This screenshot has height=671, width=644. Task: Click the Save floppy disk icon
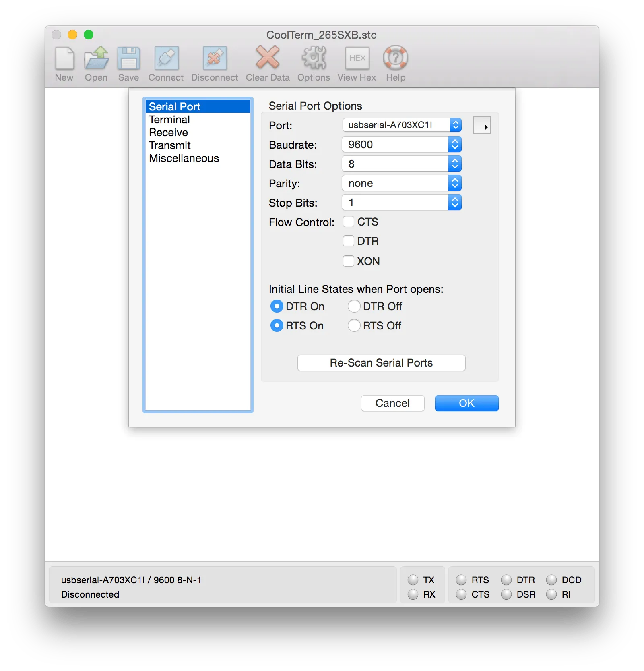pyautogui.click(x=128, y=58)
